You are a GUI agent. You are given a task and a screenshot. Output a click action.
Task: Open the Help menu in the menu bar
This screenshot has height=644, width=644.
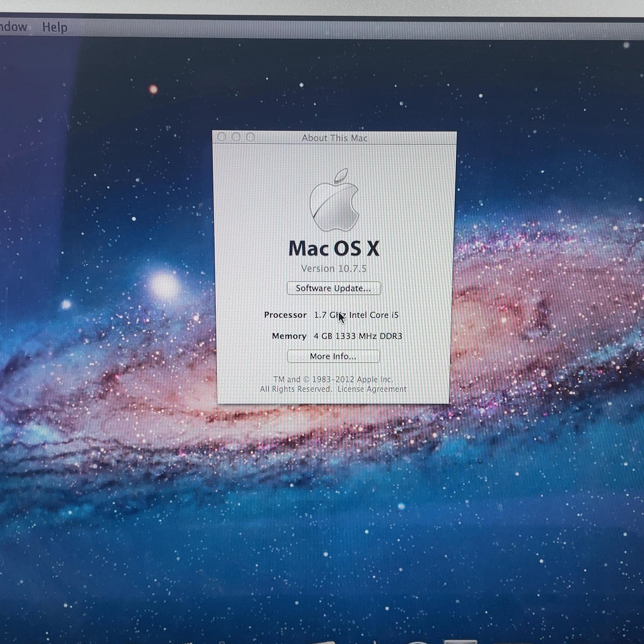pos(55,27)
